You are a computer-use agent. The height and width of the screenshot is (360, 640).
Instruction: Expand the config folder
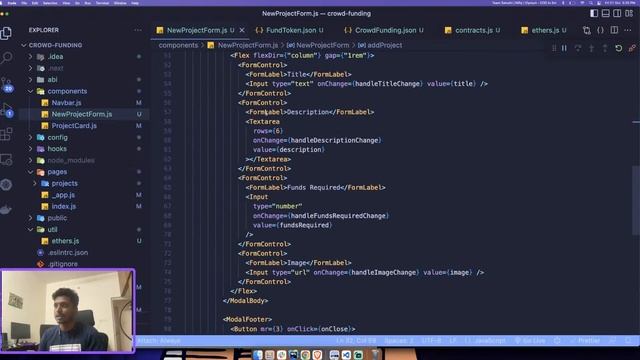point(57,137)
